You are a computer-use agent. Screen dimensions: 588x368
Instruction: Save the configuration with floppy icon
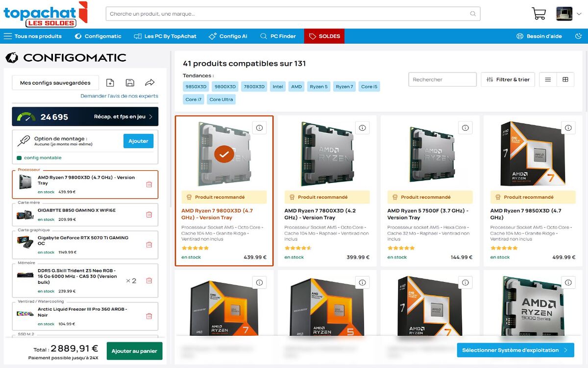click(x=130, y=83)
